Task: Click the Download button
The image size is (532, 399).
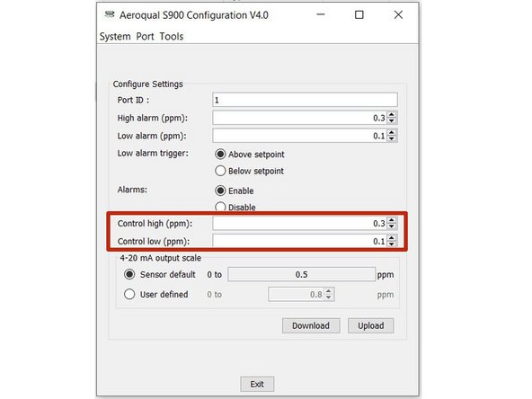Action: [311, 325]
